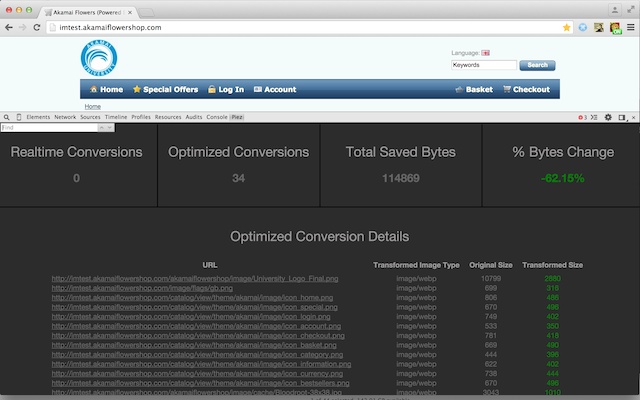Click the DevTools inspect element magnifier icon

coord(7,117)
